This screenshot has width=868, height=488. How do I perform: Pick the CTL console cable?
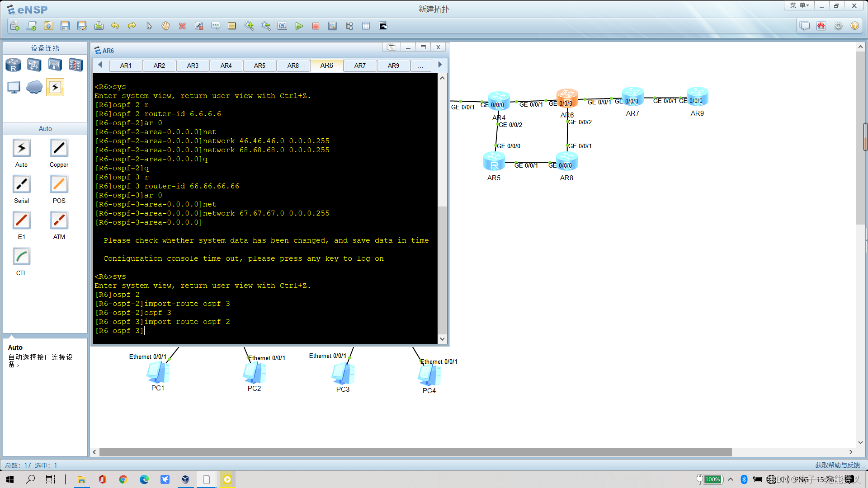[x=21, y=257]
